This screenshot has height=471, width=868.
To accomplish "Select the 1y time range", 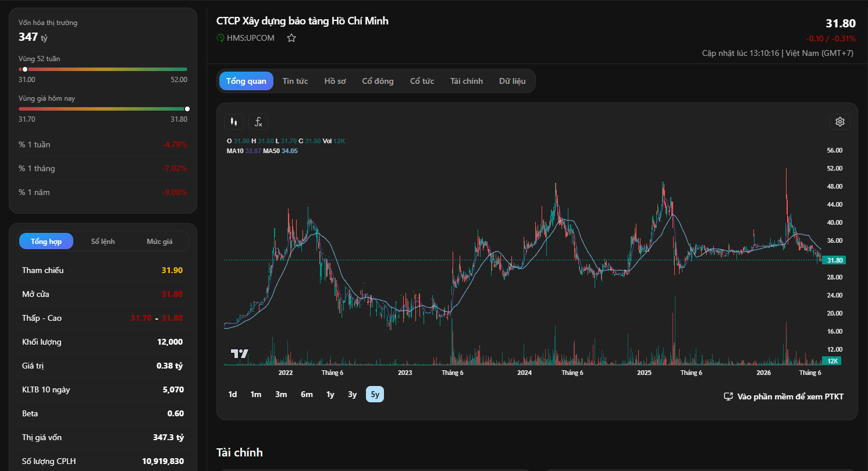I will [330, 394].
